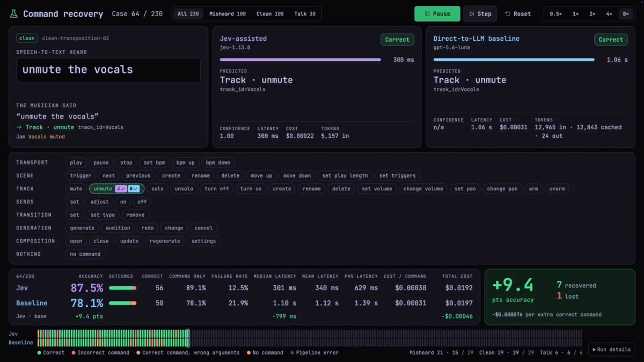644x362 pixels.
Task: Choose the regenerate chip in Composition
Action: pyautogui.click(x=165, y=241)
